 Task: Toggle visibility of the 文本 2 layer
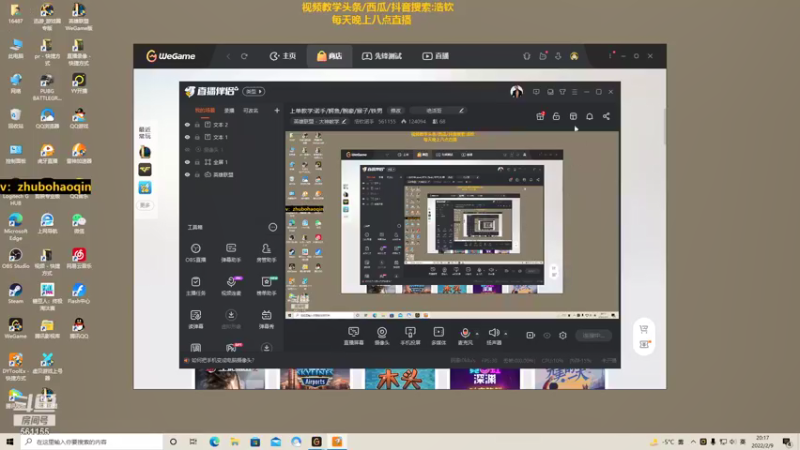click(187, 124)
